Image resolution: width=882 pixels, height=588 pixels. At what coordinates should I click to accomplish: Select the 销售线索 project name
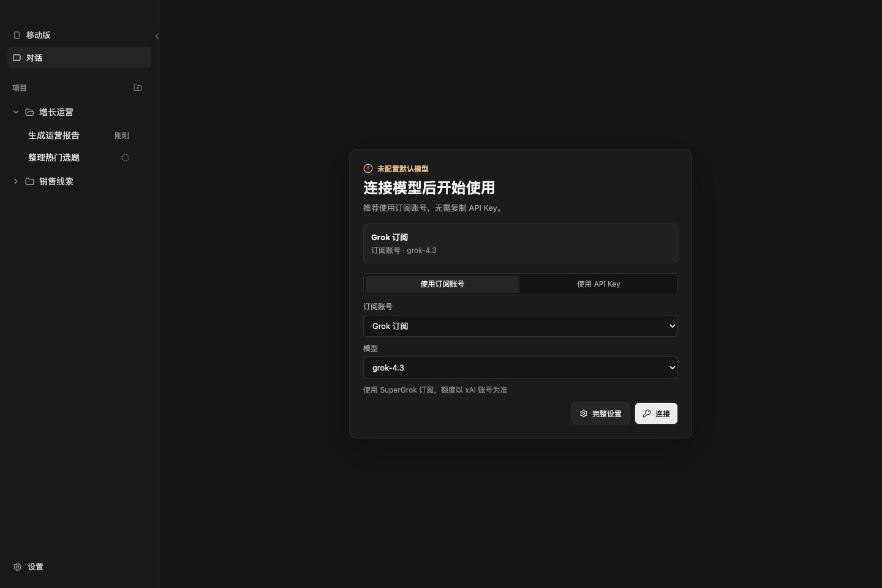tap(56, 181)
